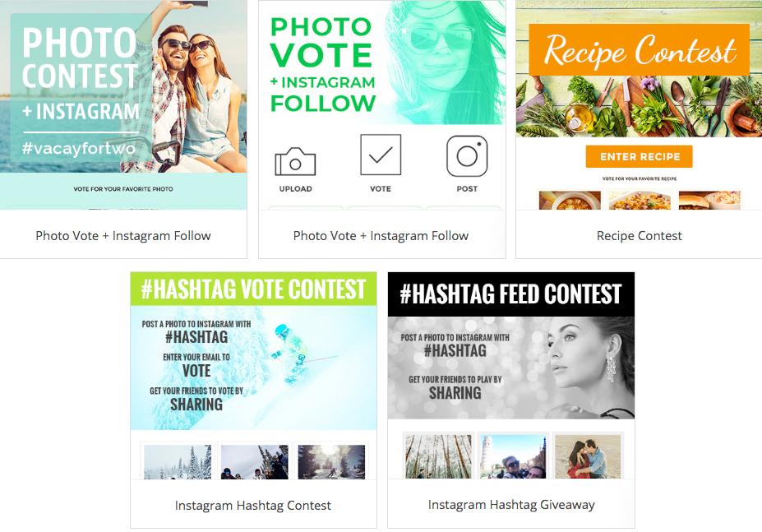Open the Instagram Hashtag Contest template title
The image size is (762, 532).
(252, 505)
